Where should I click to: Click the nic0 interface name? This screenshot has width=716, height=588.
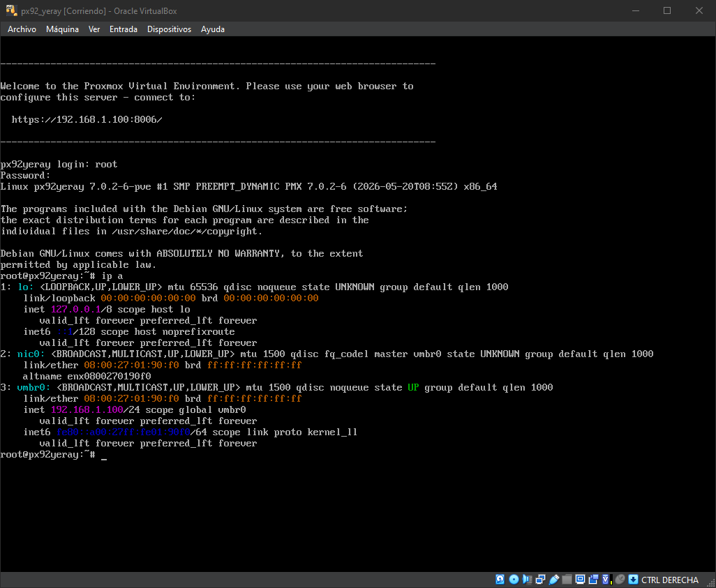click(31, 354)
